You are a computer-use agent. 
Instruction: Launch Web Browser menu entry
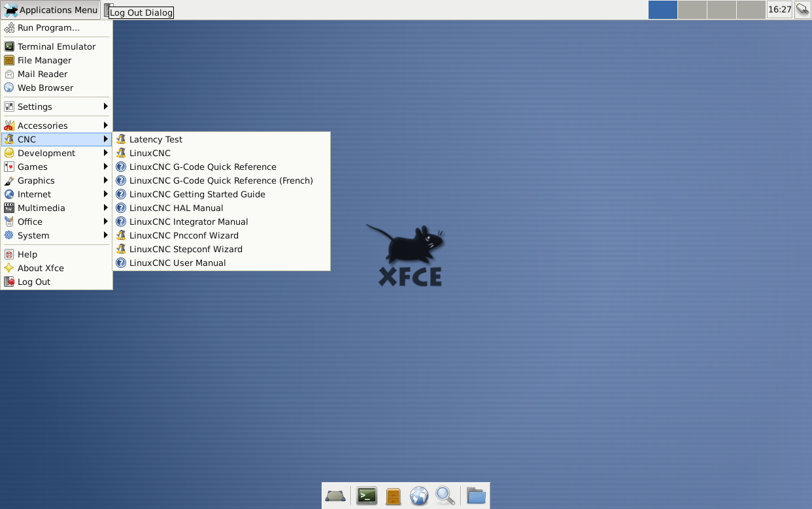pyautogui.click(x=57, y=88)
